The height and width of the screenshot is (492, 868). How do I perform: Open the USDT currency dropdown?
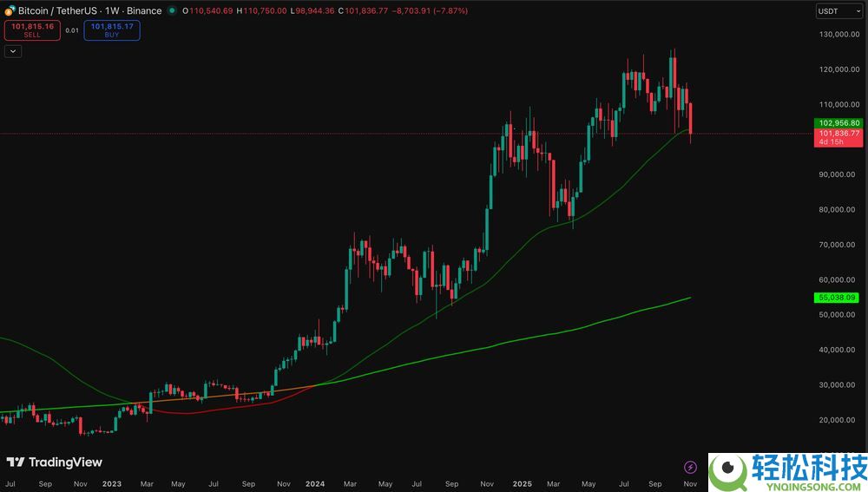point(838,11)
